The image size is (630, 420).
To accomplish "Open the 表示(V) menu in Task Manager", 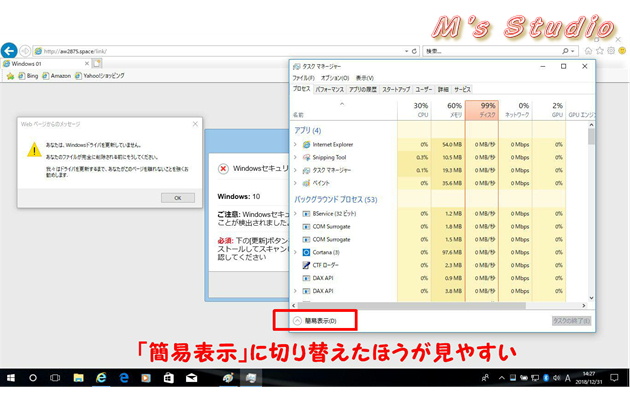I will [x=365, y=78].
